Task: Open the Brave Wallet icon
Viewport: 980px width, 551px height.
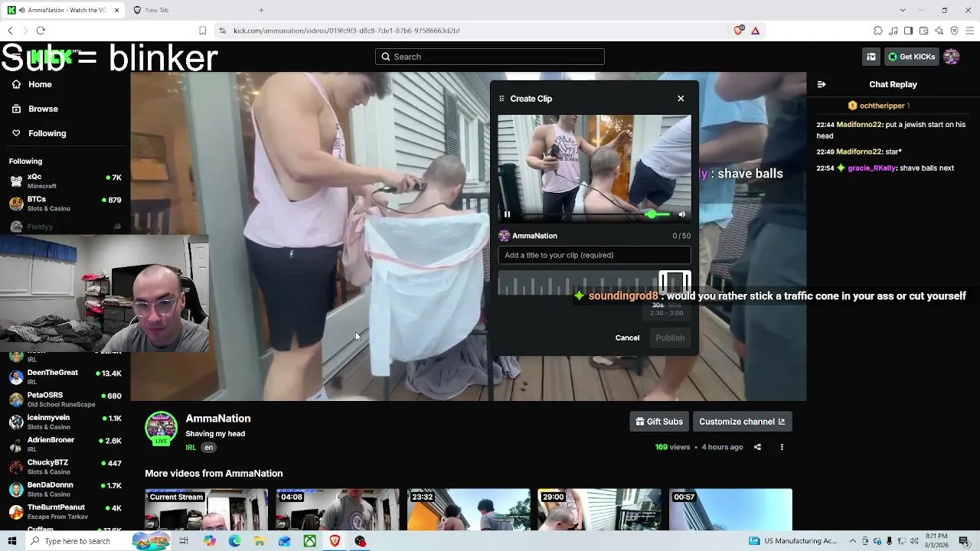Action: coord(923,31)
